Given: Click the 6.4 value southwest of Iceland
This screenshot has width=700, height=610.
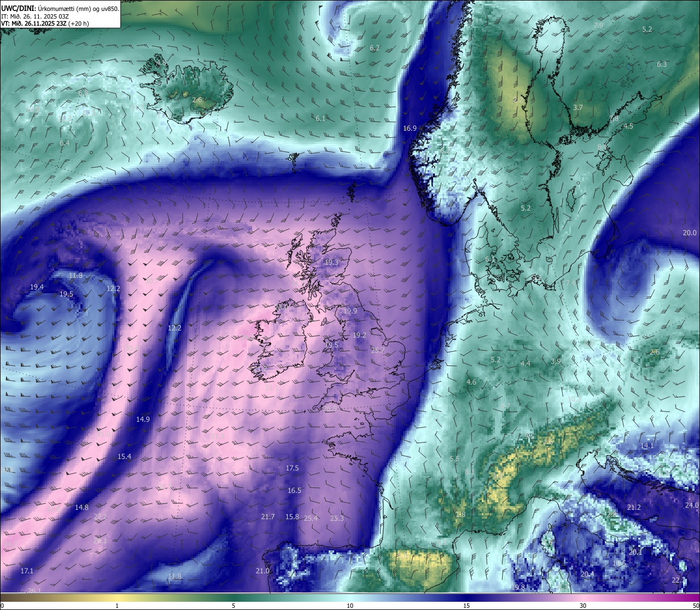Looking at the screenshot, I should (x=65, y=143).
